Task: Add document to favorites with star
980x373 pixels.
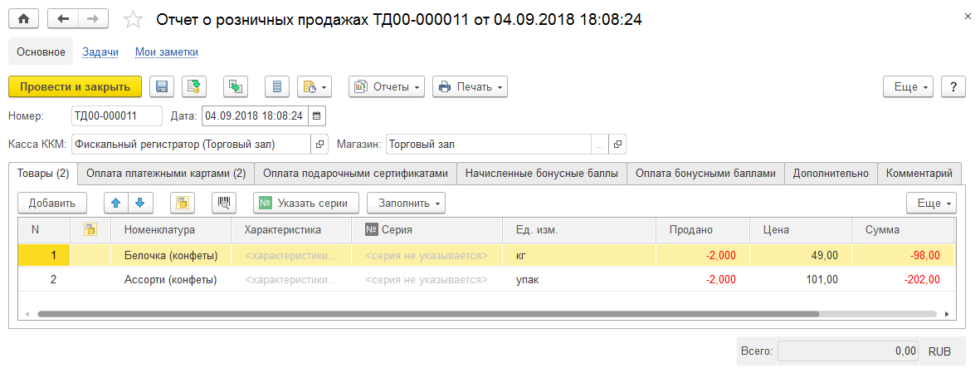Action: pos(132,18)
